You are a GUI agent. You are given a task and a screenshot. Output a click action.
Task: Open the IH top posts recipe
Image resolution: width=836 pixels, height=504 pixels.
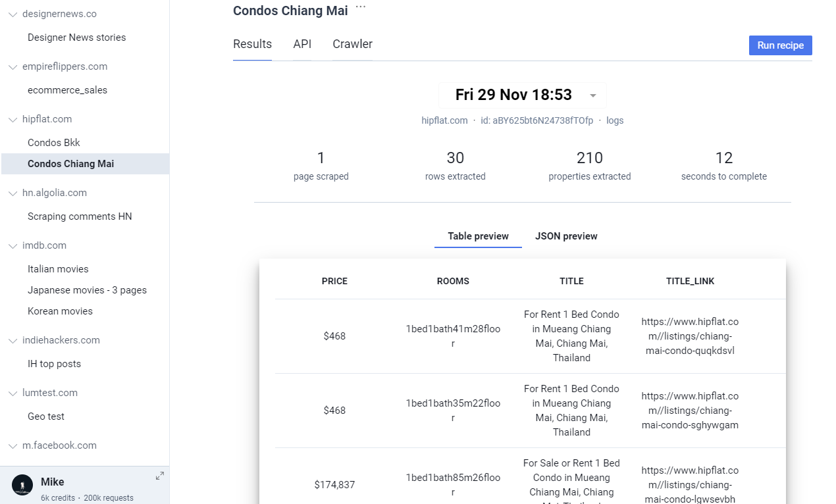pyautogui.click(x=54, y=364)
